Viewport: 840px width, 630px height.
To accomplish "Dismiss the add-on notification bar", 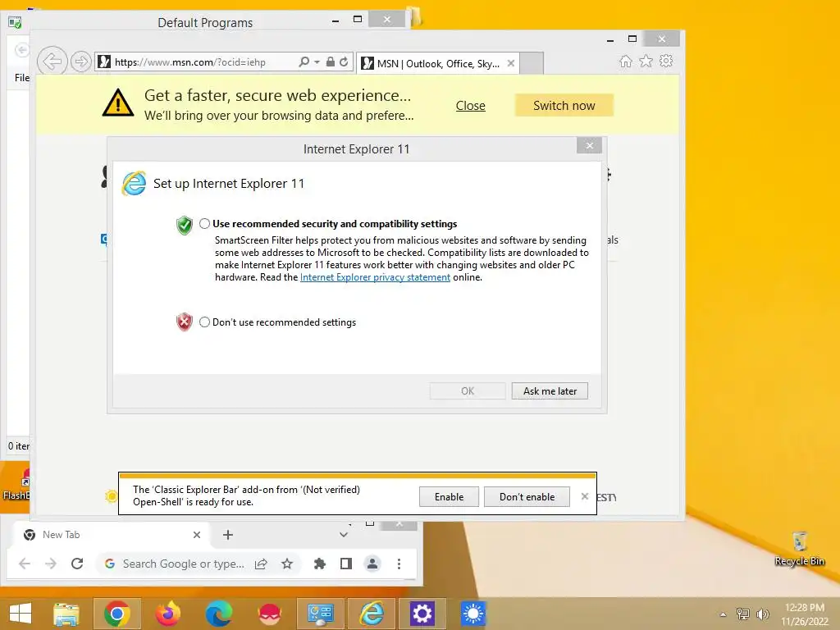I will 584,496.
